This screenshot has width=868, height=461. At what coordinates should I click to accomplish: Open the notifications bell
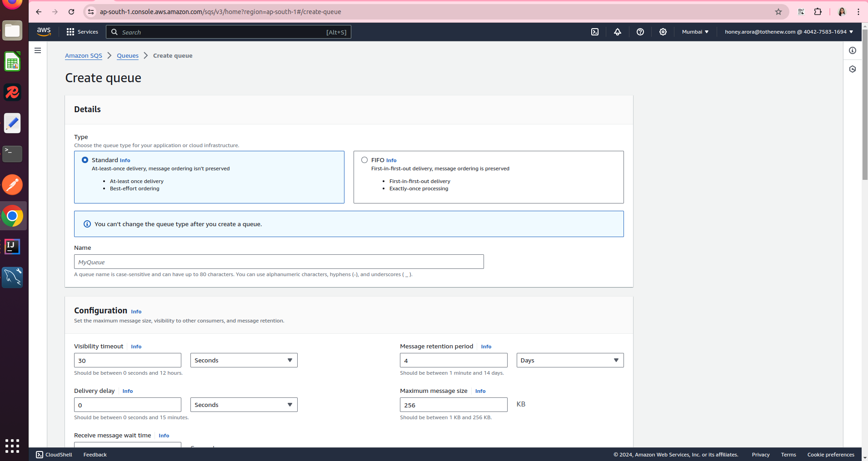click(x=617, y=32)
